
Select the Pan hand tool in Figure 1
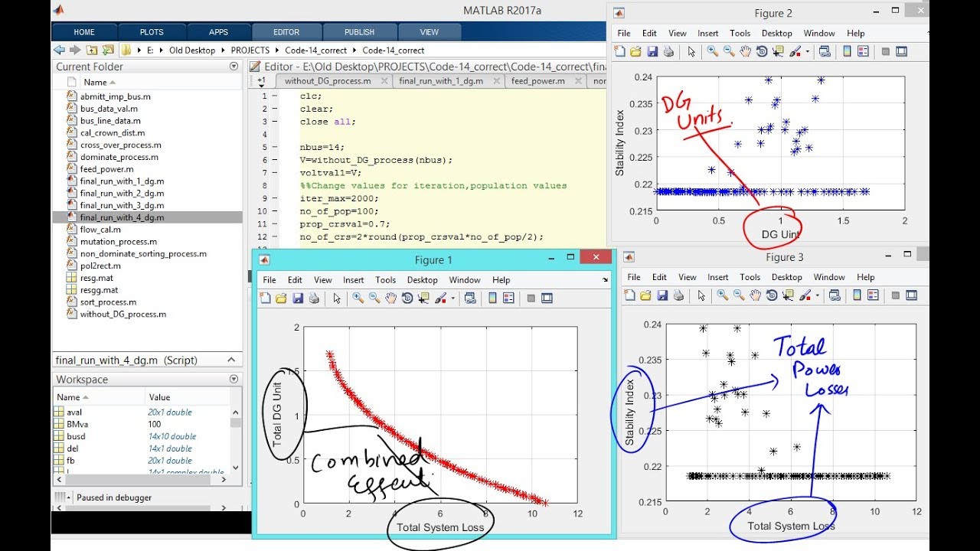coord(391,298)
